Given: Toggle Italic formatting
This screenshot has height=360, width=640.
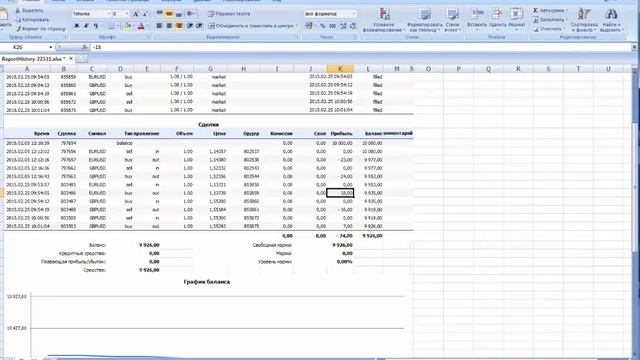Looking at the screenshot, I should (x=86, y=26).
